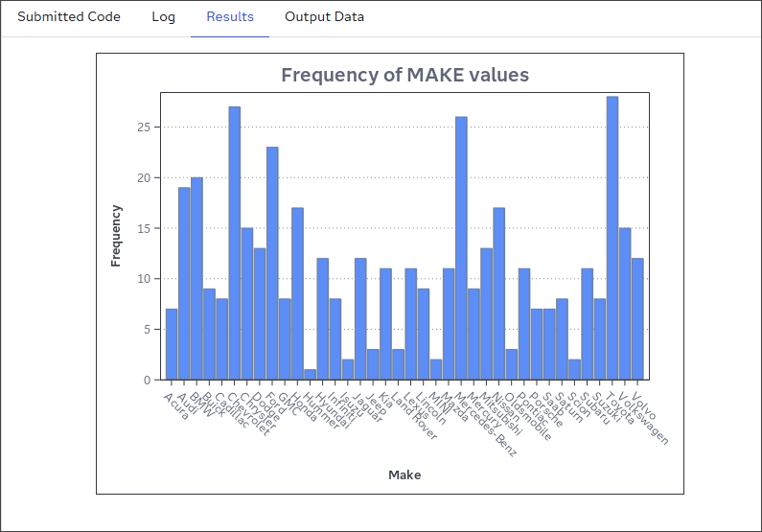Click the Oldsmobile x-axis label
This screenshot has width=762, height=532.
coord(528,416)
